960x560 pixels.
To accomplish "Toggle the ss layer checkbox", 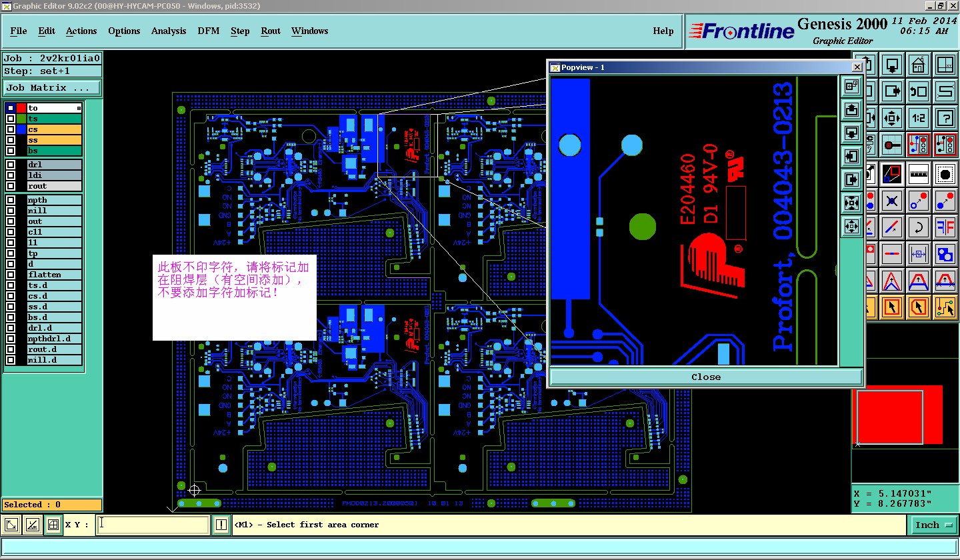I will point(11,140).
